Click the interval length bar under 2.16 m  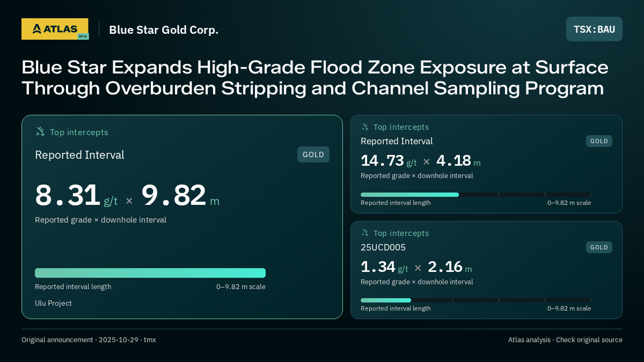click(475, 300)
